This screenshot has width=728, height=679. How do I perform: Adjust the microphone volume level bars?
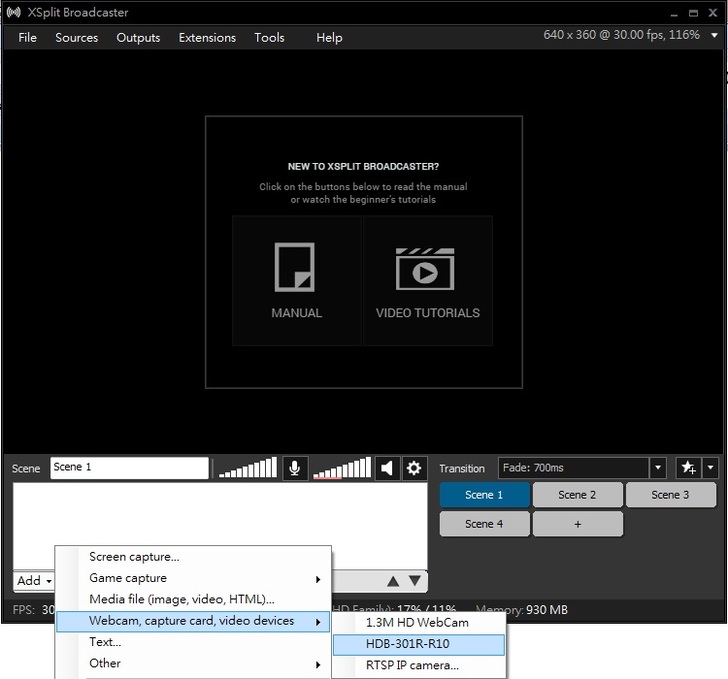pos(247,468)
